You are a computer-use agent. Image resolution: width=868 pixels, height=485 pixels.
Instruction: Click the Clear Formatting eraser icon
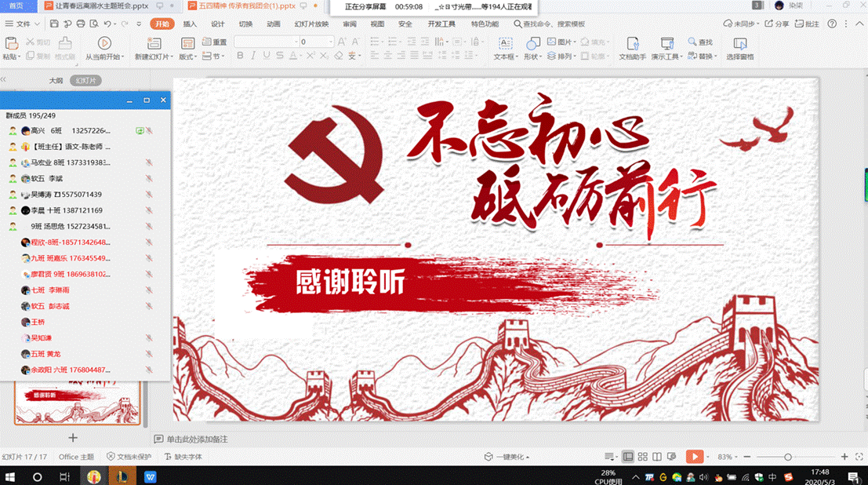[338, 56]
